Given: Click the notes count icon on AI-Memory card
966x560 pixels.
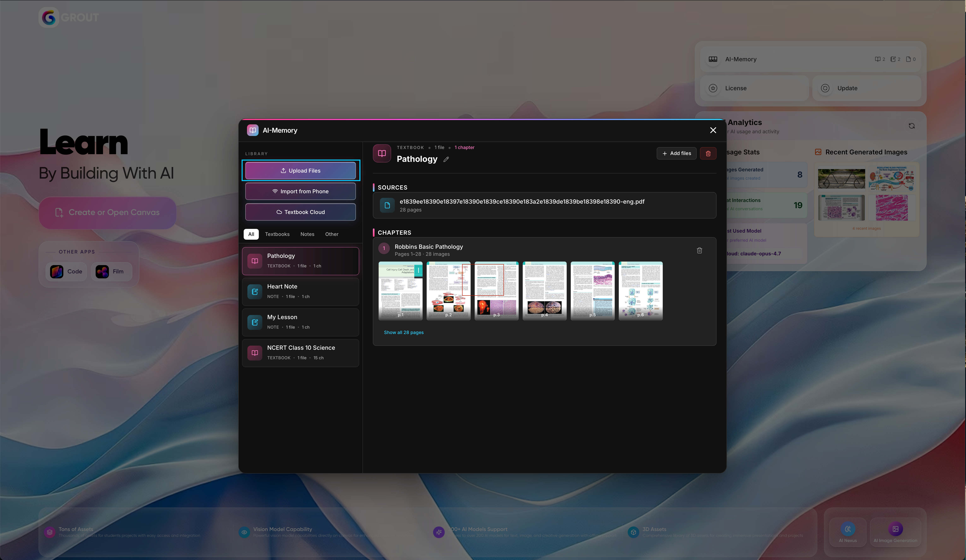Looking at the screenshot, I should (893, 59).
